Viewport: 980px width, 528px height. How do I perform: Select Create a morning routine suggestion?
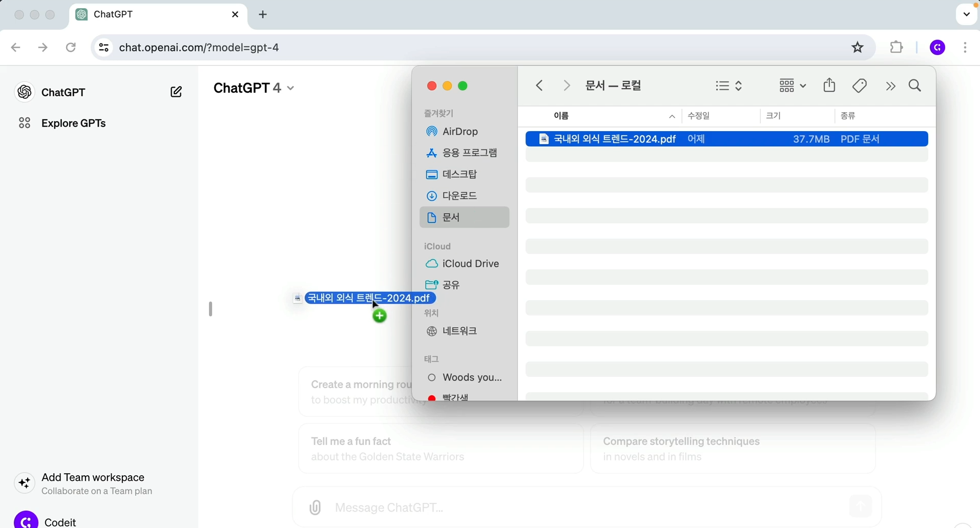356,392
